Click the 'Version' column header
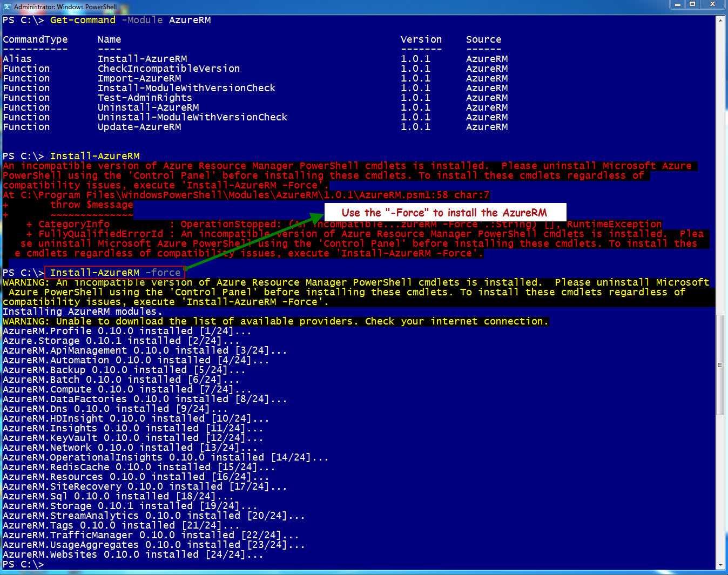The height and width of the screenshot is (575, 728). (x=421, y=39)
